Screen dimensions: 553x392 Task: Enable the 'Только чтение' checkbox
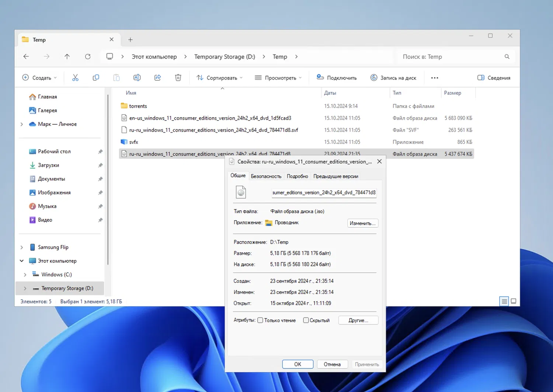[260, 320]
